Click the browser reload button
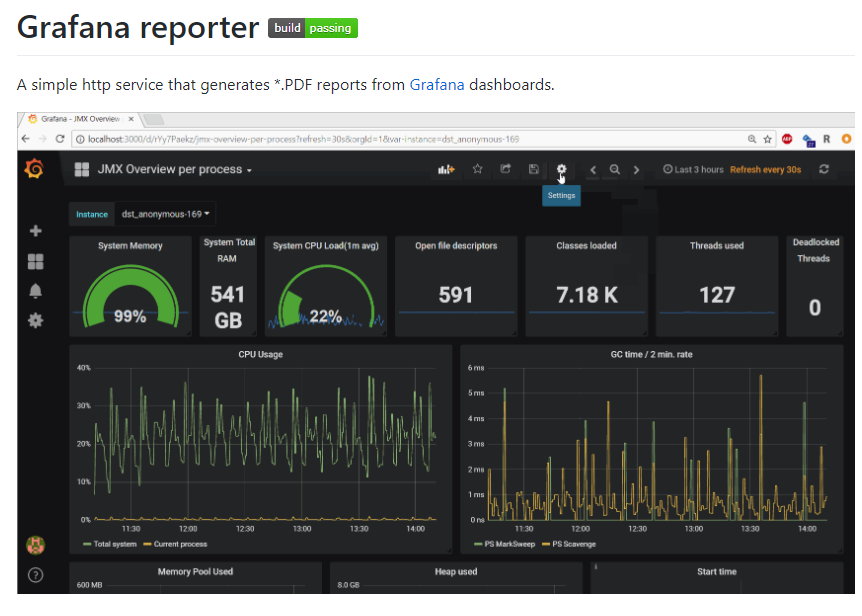The width and height of the screenshot is (862, 616). point(60,139)
